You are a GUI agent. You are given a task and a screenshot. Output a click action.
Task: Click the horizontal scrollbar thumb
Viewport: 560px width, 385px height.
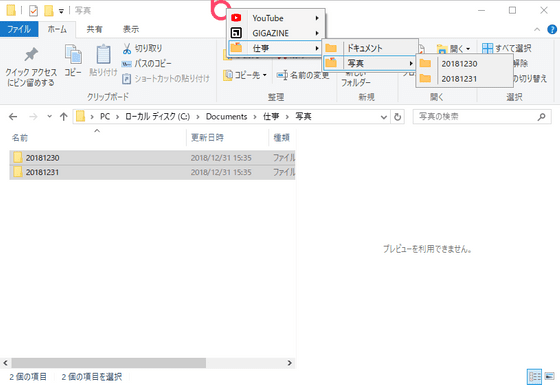[109, 363]
